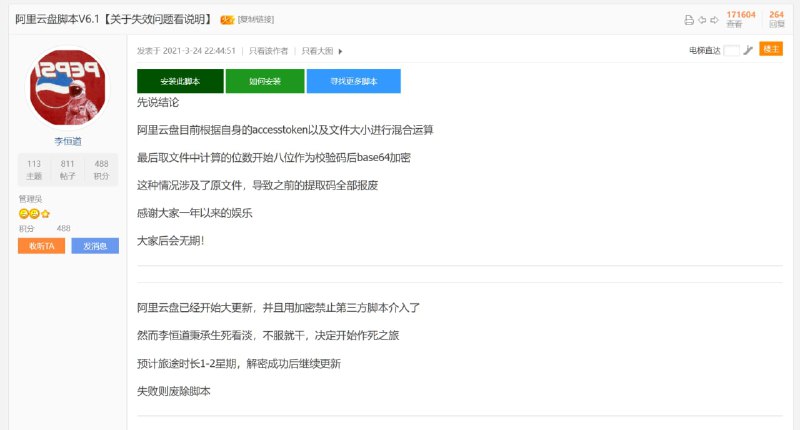Click the line 先说结论

coord(158,103)
